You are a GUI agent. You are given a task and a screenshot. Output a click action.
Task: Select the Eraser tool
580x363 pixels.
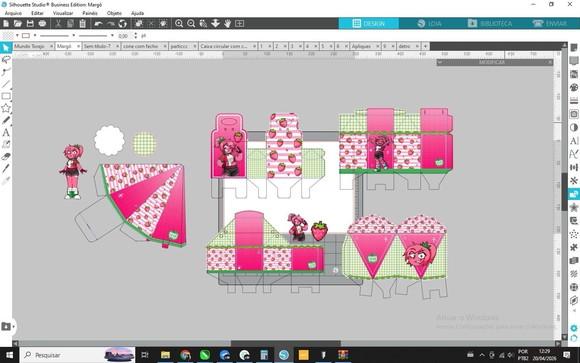6,157
